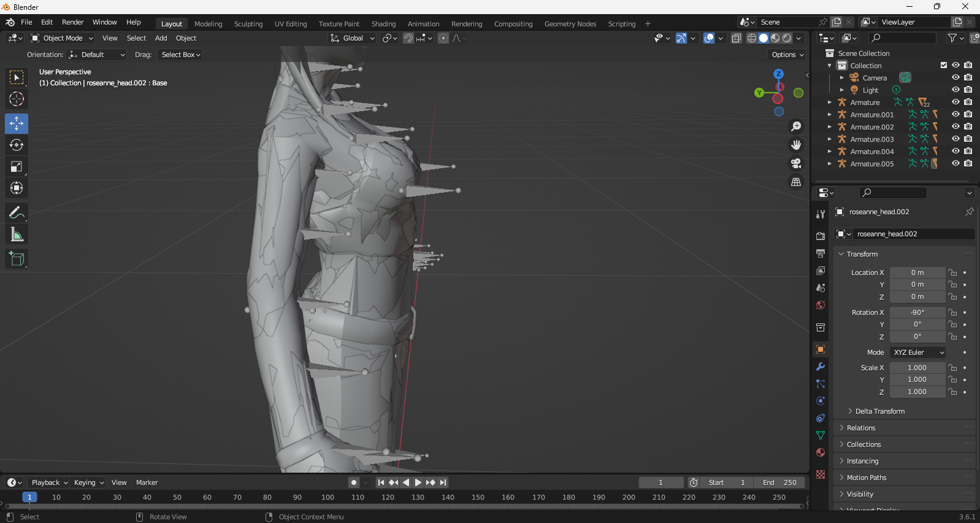Jump to the end frame
Viewport: 980px width, 523px height.
coord(443,482)
